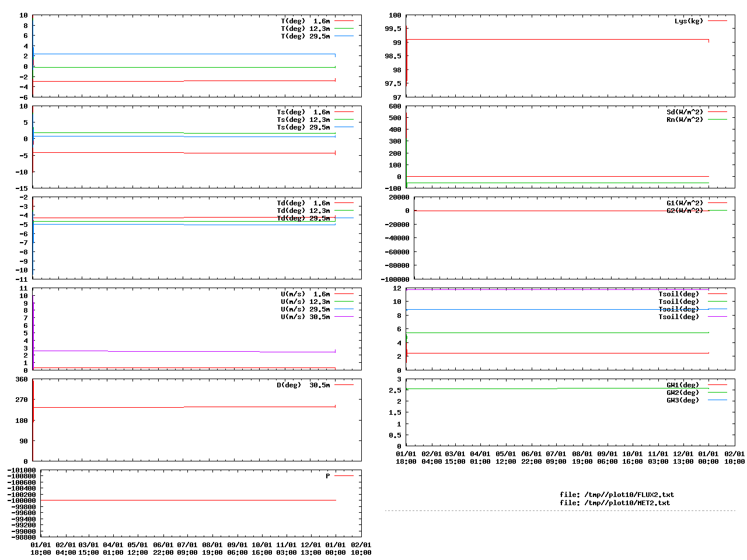
Task: Click the green GW data line near 2.5
Action: pyautogui.click(x=557, y=388)
